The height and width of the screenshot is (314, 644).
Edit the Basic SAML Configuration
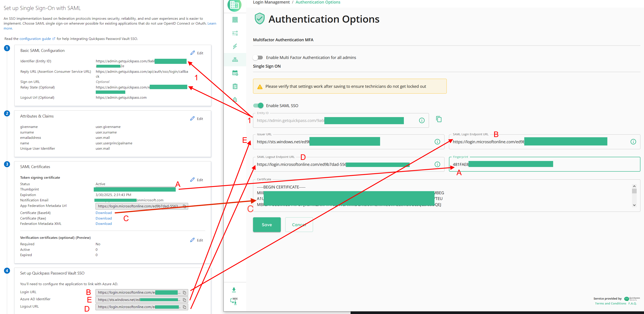coord(197,53)
